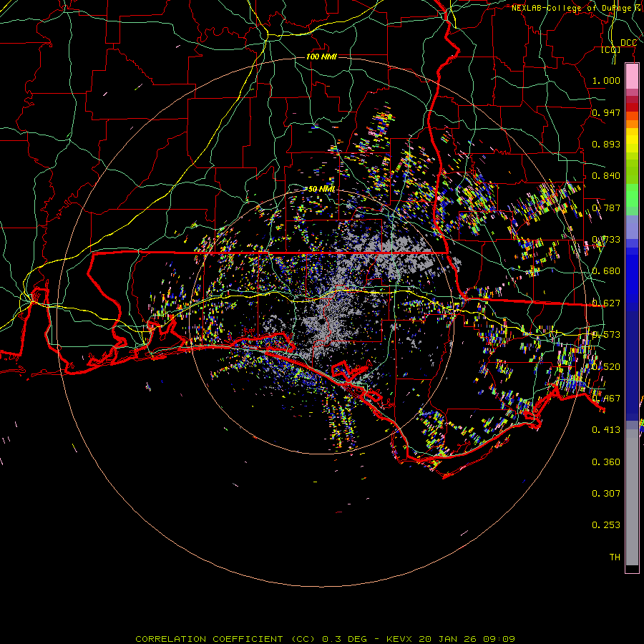
Task: Click the "DCC" label above the color scale
Action: [x=628, y=43]
